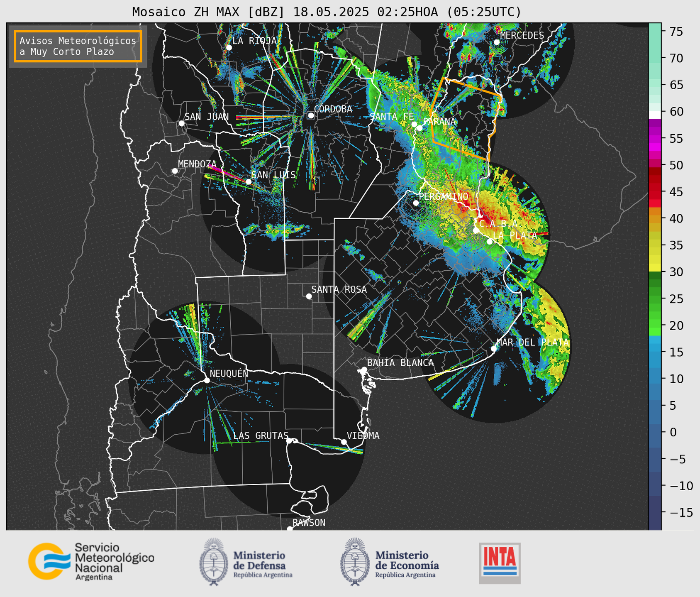Click the Ministerio de Economía emblem
The height and width of the screenshot is (597, 700).
pos(355,562)
